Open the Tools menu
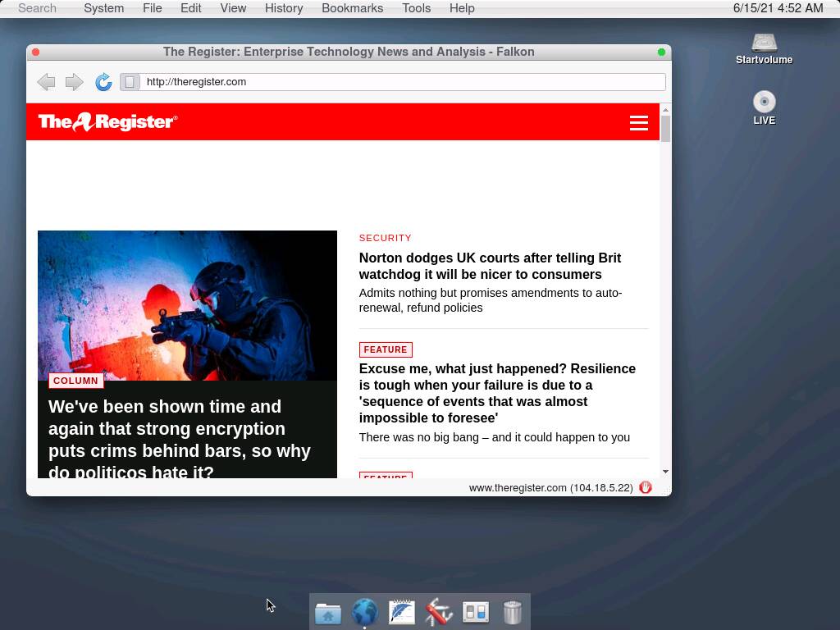Image resolution: width=840 pixels, height=630 pixels. coord(416,8)
